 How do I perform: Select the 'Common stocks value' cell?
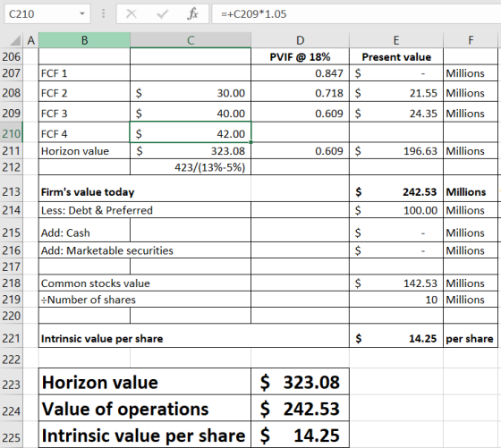coord(145,283)
